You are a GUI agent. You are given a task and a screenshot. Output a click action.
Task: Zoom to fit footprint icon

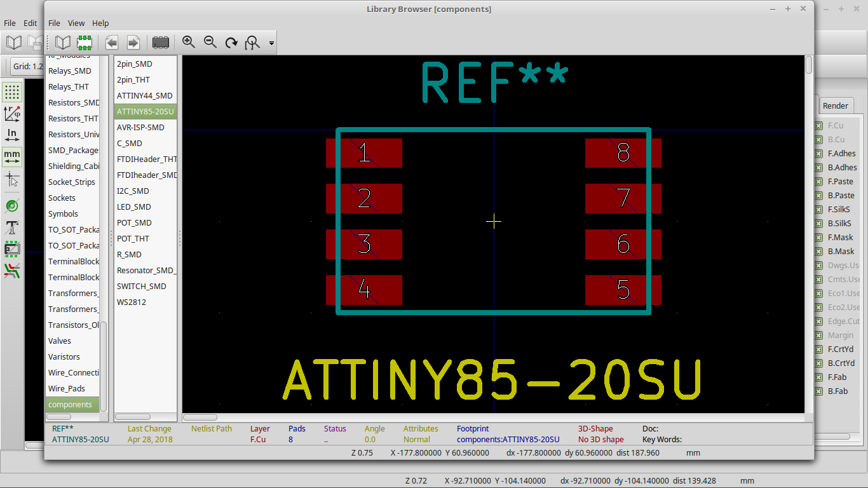tap(253, 43)
